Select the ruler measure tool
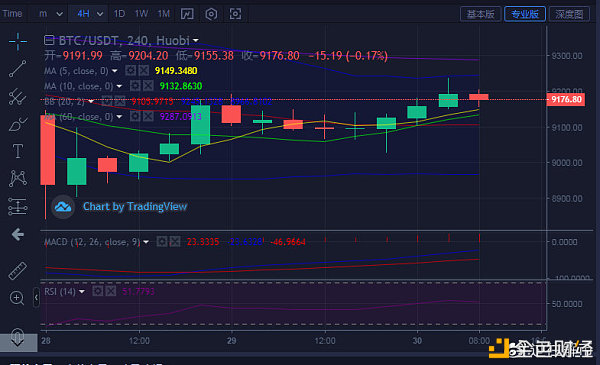The image size is (600, 365). tap(18, 270)
